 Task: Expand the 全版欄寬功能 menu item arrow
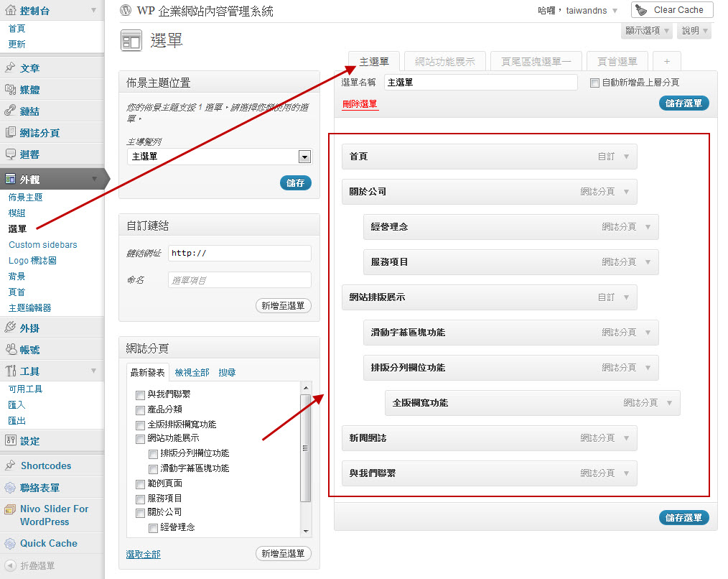click(670, 403)
